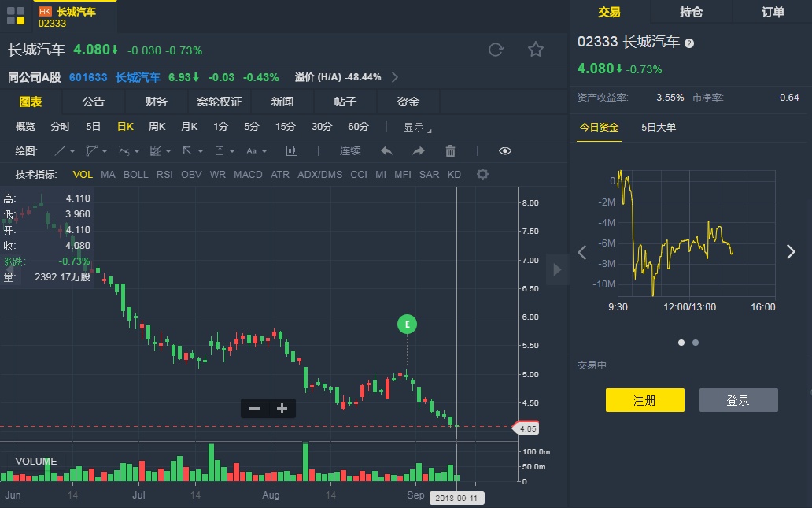Open the 持仓 positions tab
Viewport: 812px width, 508px height.
[691, 12]
